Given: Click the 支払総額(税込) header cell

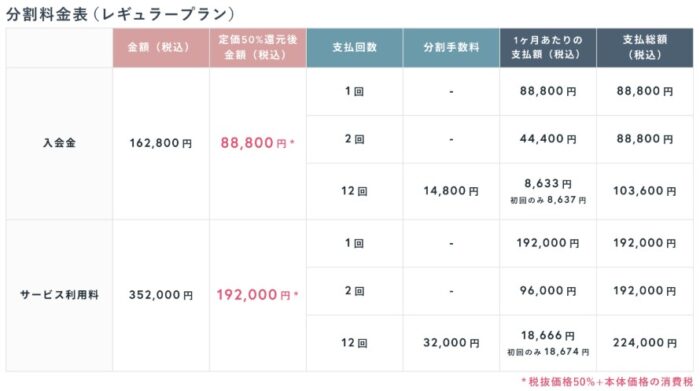Looking at the screenshot, I should click(645, 47).
